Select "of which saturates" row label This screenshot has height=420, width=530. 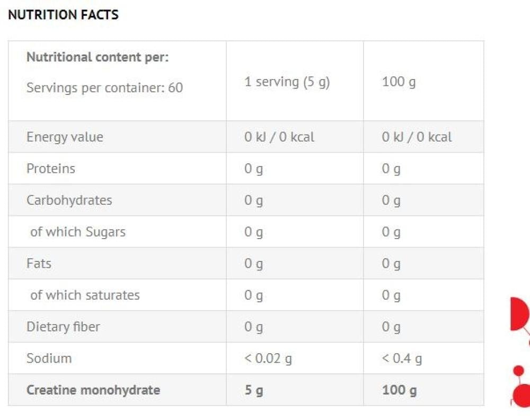pos(85,295)
